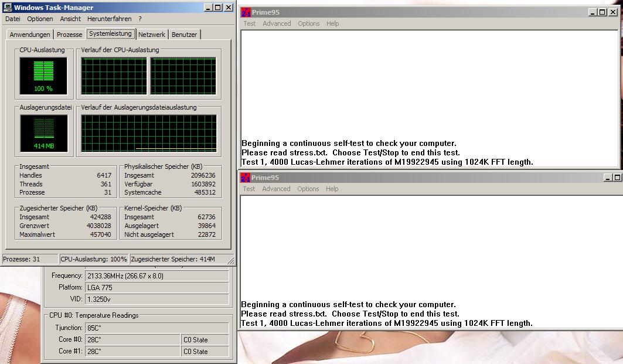This screenshot has height=364, width=623.
Task: Switch to the Netzwerk tab
Action: 152,35
